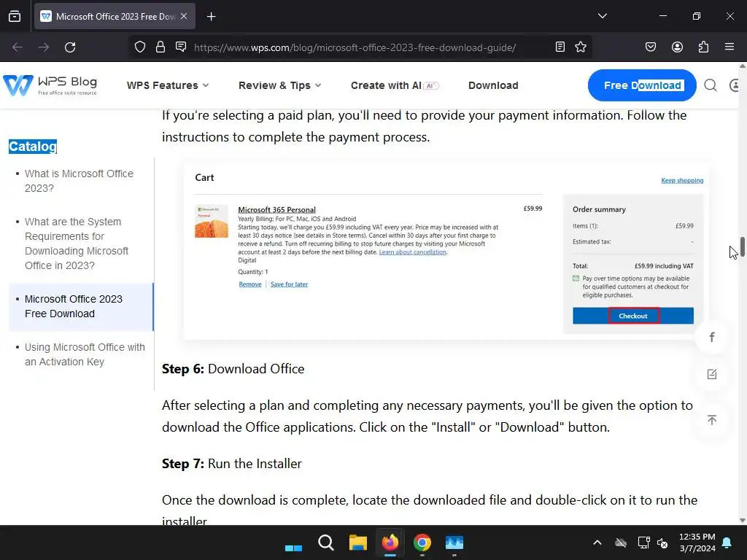The image size is (747, 560).
Task: Open browser extensions menu
Action: click(x=703, y=47)
